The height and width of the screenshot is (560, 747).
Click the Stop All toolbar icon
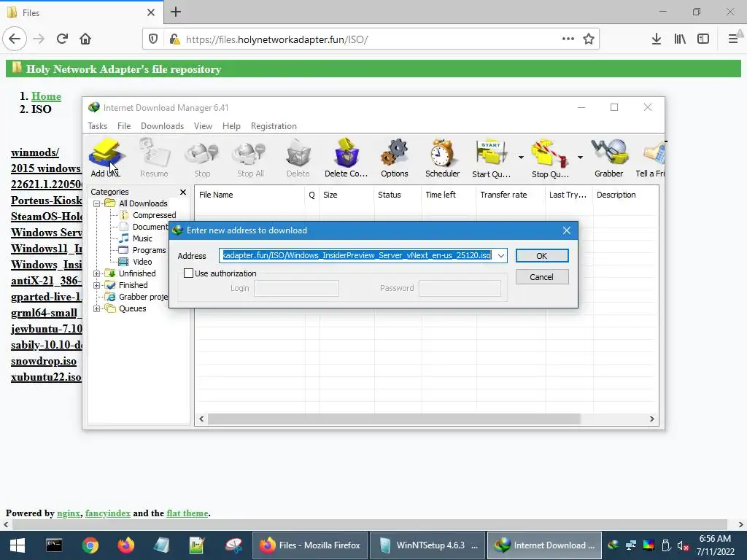[x=251, y=157]
